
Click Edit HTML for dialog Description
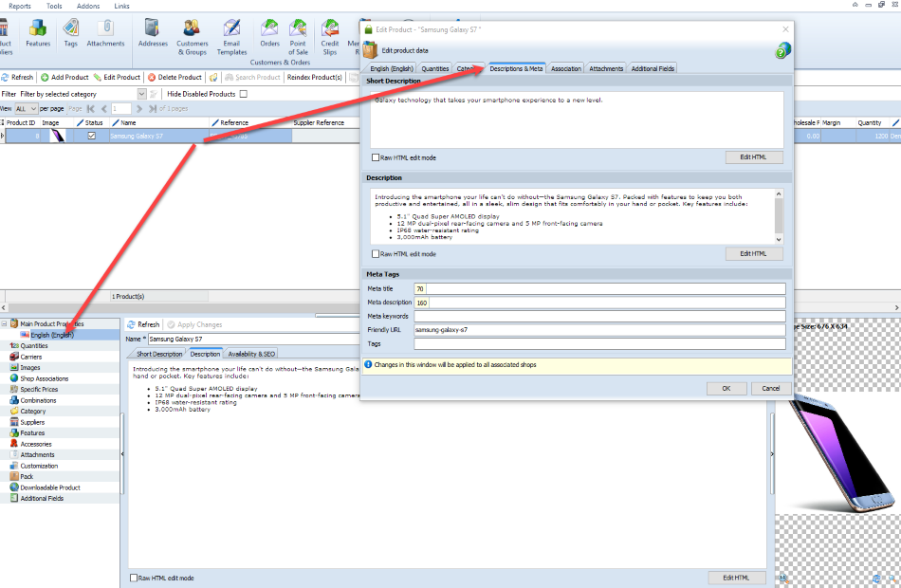point(753,254)
